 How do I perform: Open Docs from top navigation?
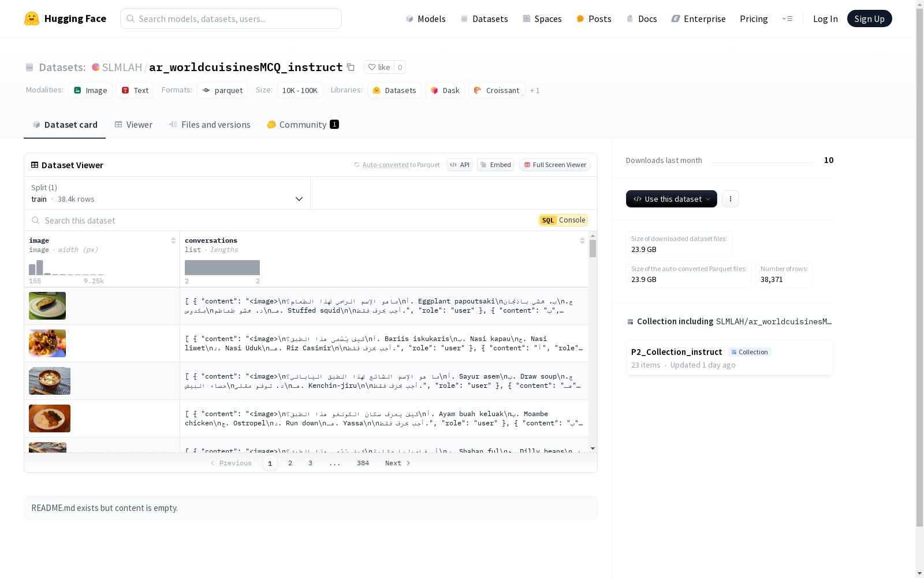pyautogui.click(x=642, y=18)
